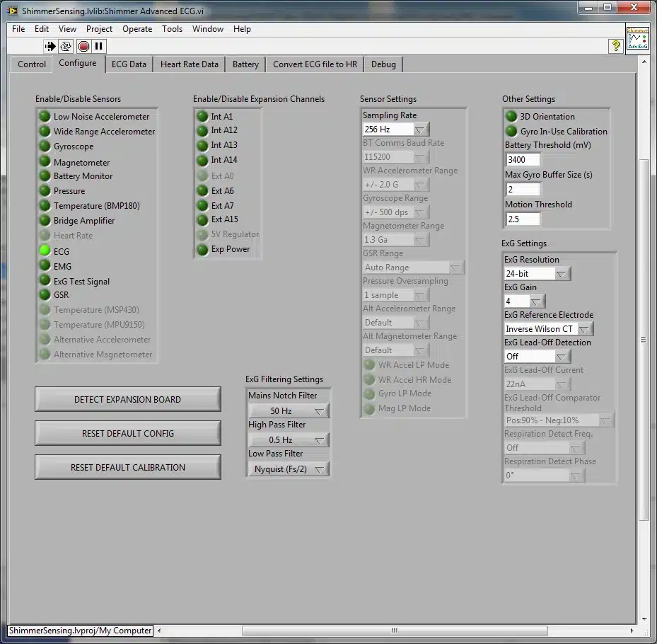Click the vertical scrollbar thumb
The image size is (657, 644).
coord(644,340)
